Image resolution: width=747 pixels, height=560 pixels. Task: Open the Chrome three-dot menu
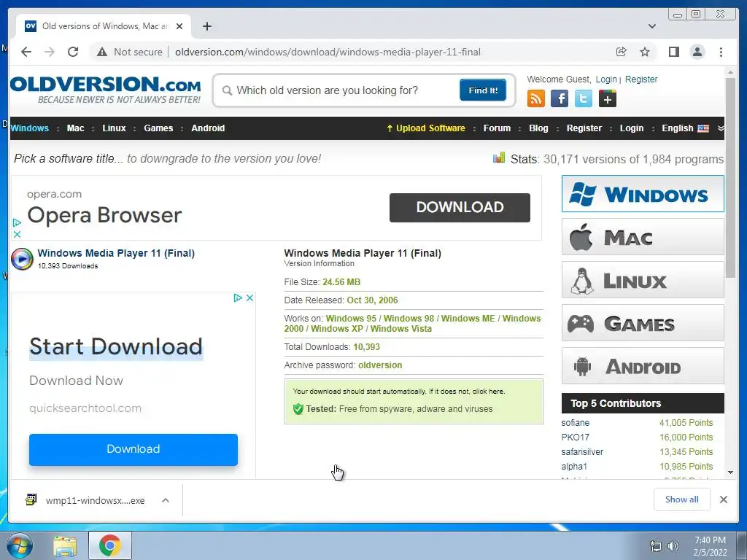click(x=721, y=52)
